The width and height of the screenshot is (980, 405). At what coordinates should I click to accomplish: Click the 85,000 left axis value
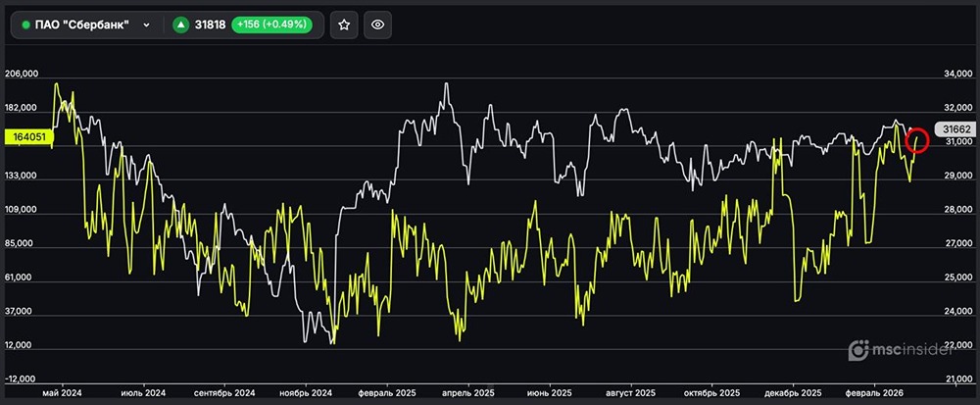point(20,244)
